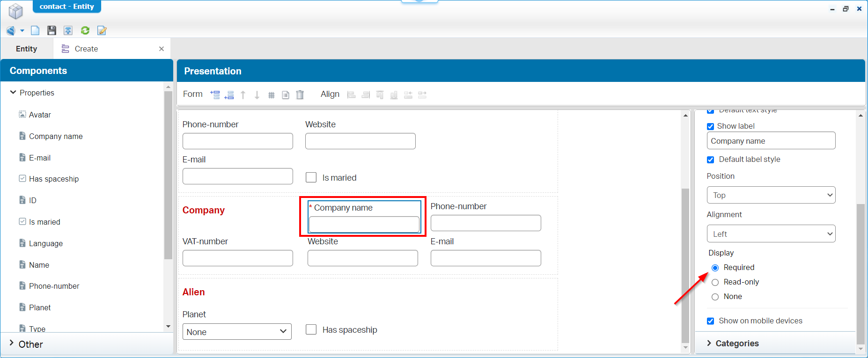Click the edit notepad with pencil icon
The height and width of the screenshot is (358, 868).
tap(102, 30)
